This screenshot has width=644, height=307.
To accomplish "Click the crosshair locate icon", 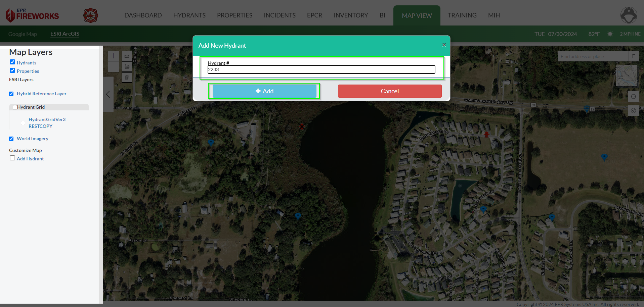I will [x=633, y=97].
